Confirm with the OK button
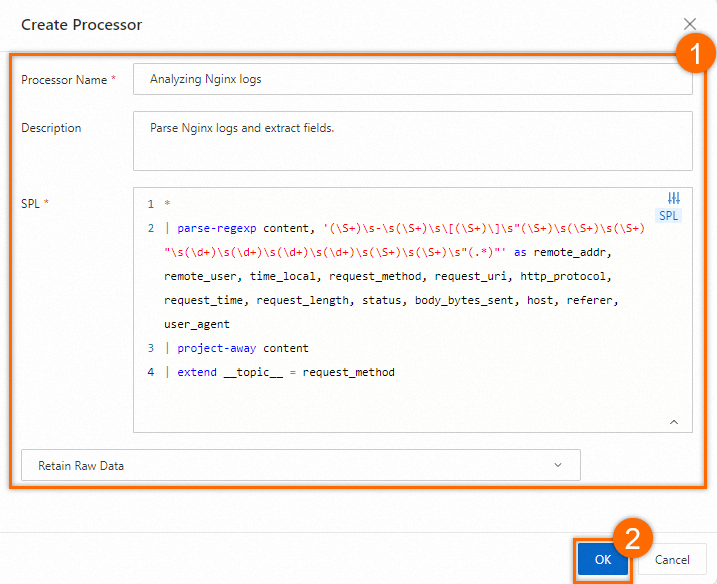The width and height of the screenshot is (717, 584). click(x=603, y=559)
